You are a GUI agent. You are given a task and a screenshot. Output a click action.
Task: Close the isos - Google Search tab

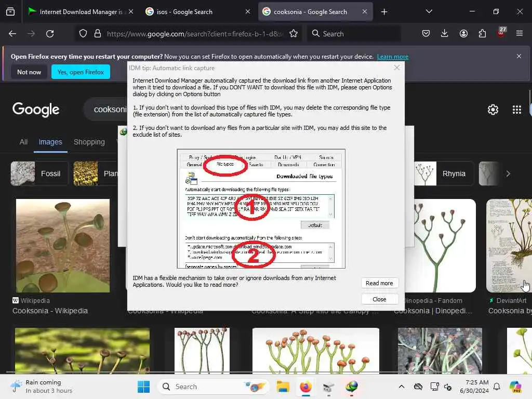(248, 11)
